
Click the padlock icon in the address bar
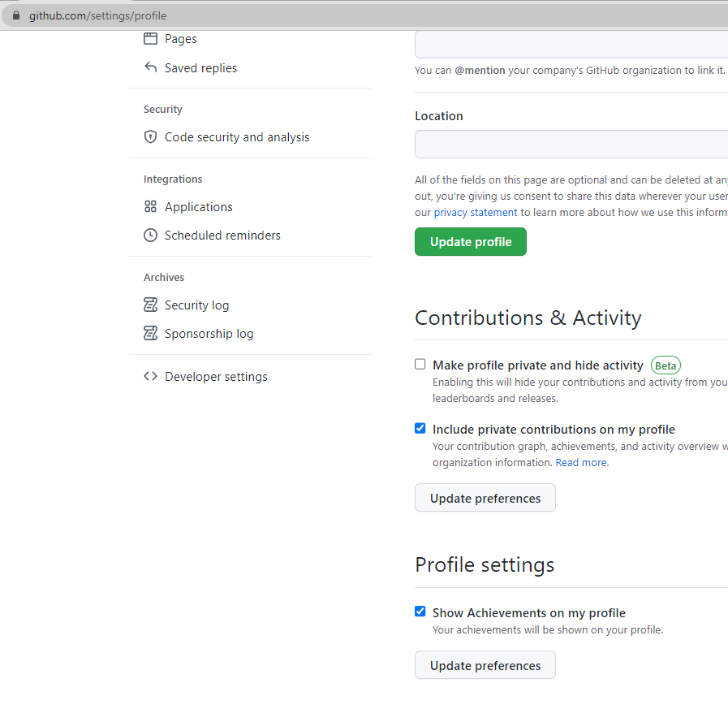(18, 15)
